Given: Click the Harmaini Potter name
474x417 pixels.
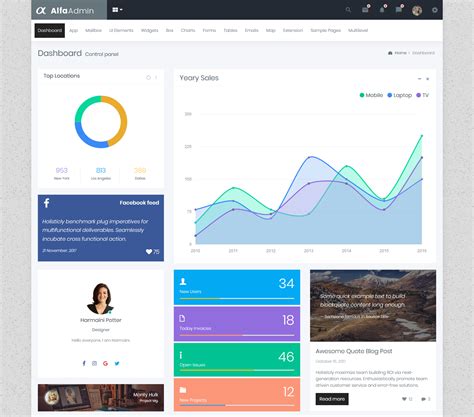Looking at the screenshot, I should [x=101, y=320].
